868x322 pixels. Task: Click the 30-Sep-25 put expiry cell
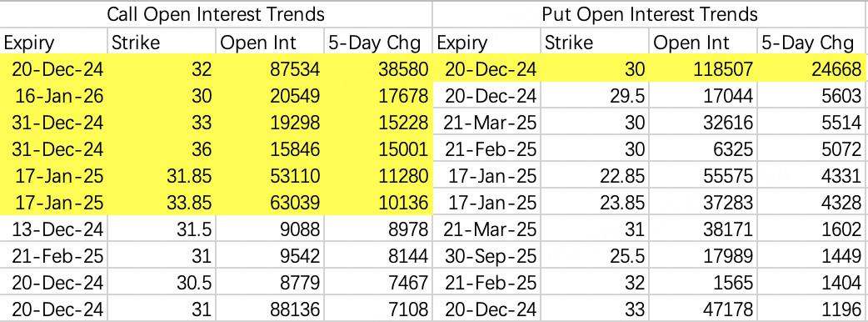click(487, 256)
